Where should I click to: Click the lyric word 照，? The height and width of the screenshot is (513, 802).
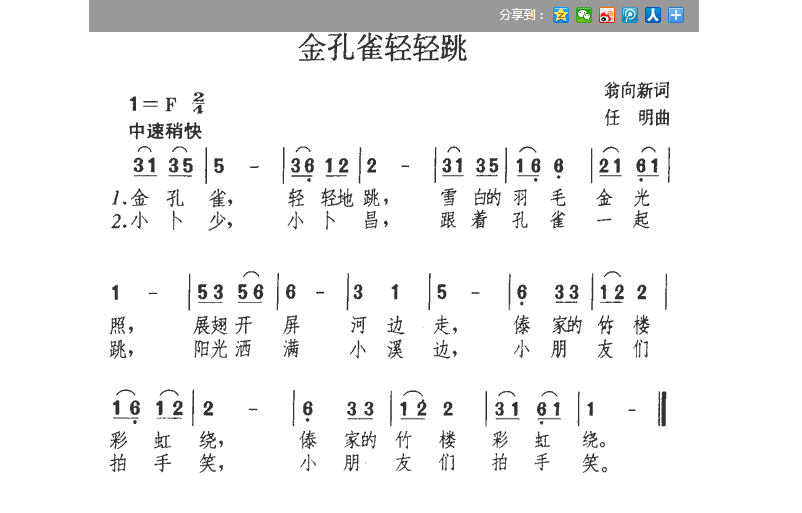pos(122,325)
